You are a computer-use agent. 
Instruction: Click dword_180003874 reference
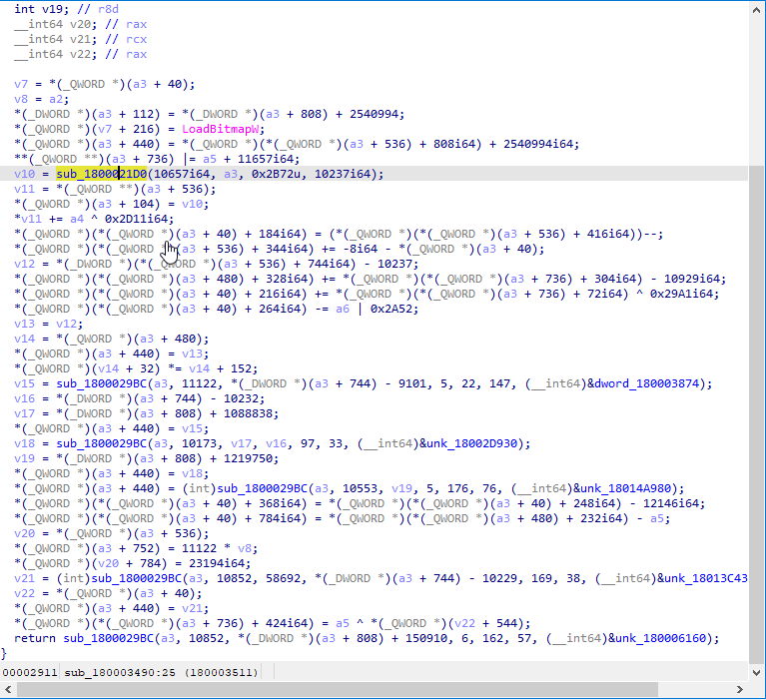(647, 383)
